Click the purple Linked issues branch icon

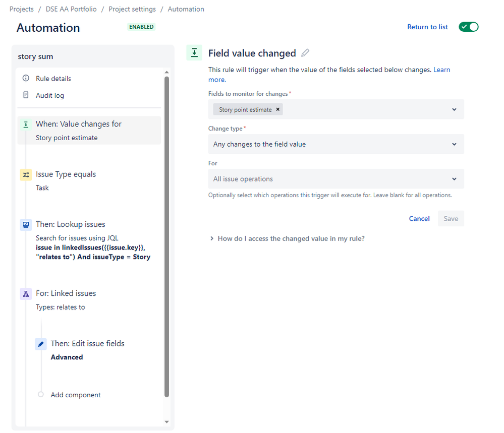click(26, 294)
